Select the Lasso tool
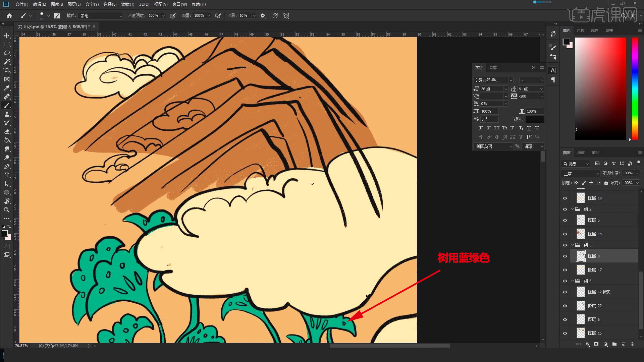The image size is (644, 362). pyautogui.click(x=7, y=53)
